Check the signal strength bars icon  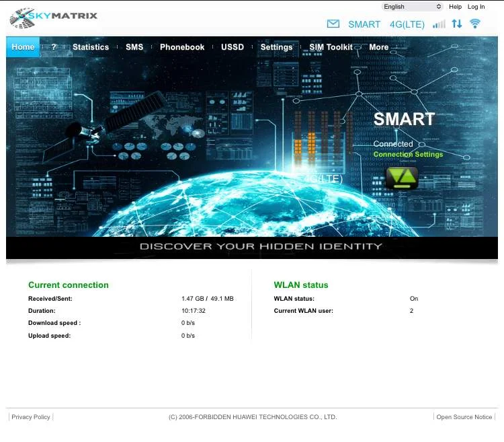439,24
